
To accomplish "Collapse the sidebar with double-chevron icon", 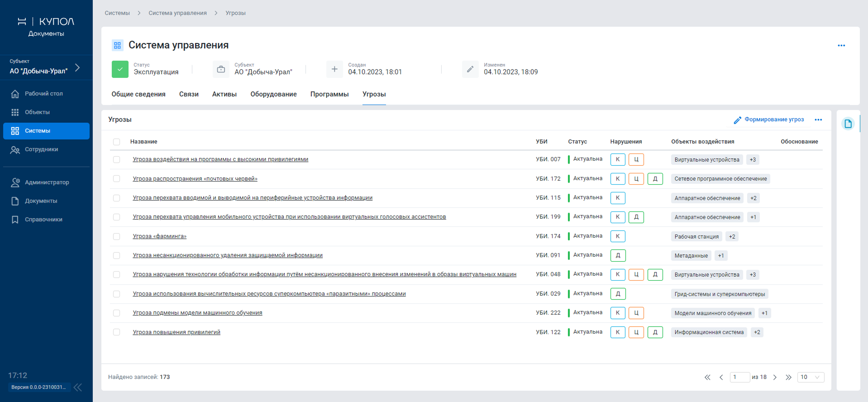I will tap(78, 387).
